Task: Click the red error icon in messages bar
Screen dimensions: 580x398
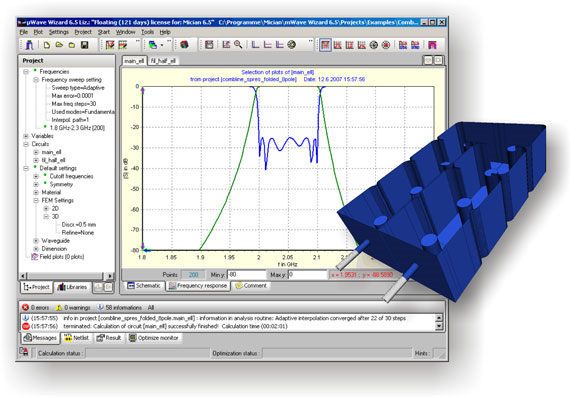Action: pos(25,307)
